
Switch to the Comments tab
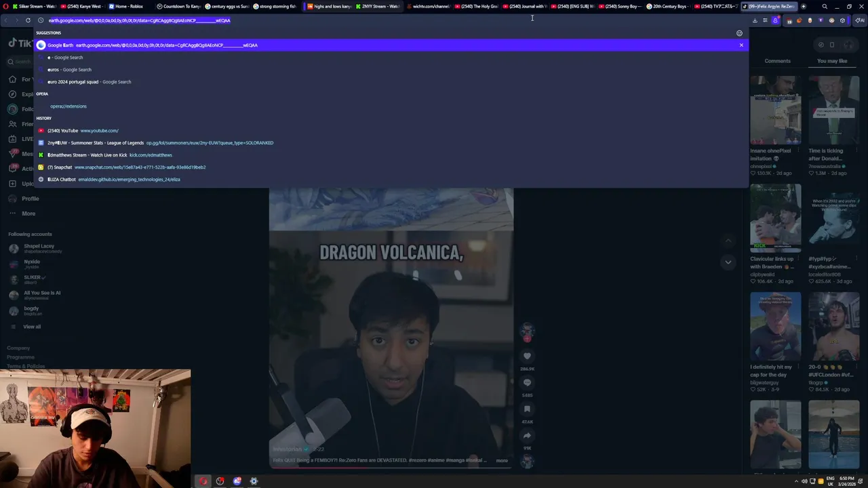pyautogui.click(x=777, y=61)
